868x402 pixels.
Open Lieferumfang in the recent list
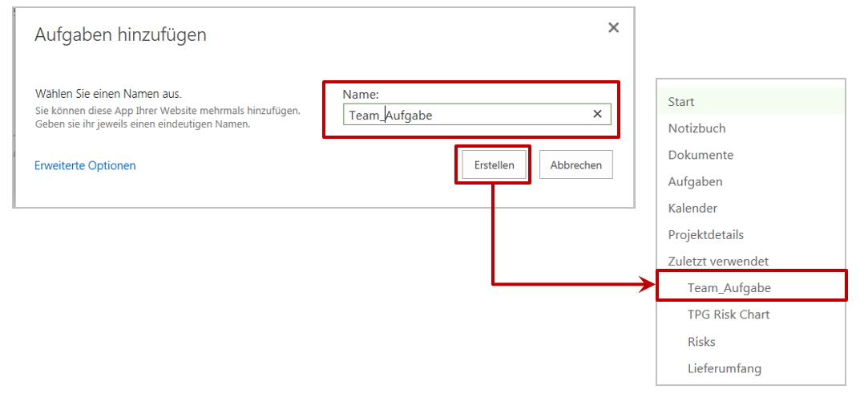click(724, 368)
